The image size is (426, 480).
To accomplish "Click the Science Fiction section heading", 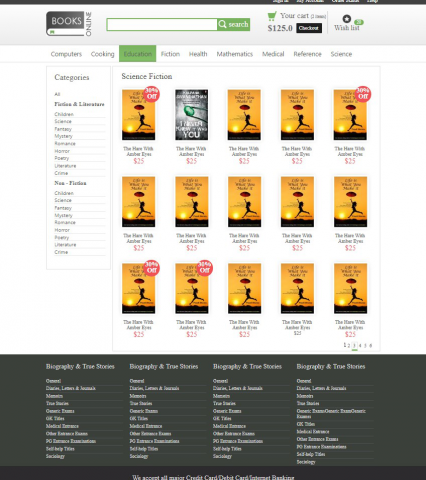I will tap(147, 77).
